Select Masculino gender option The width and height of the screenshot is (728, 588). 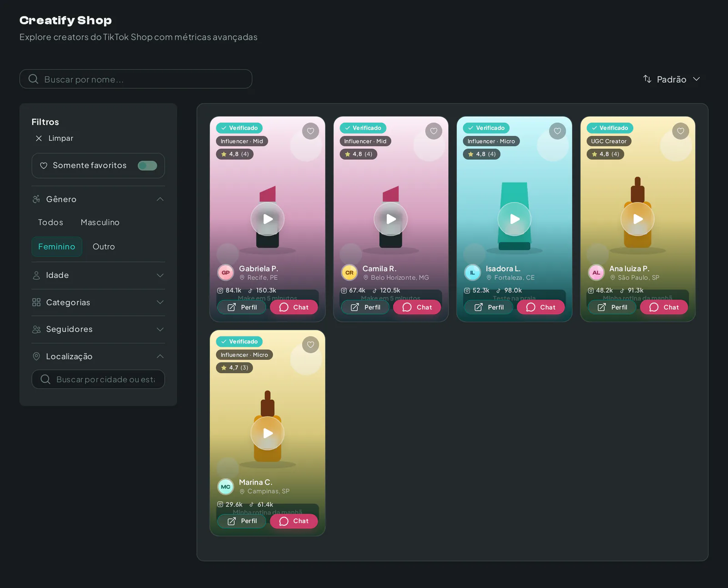pos(100,222)
